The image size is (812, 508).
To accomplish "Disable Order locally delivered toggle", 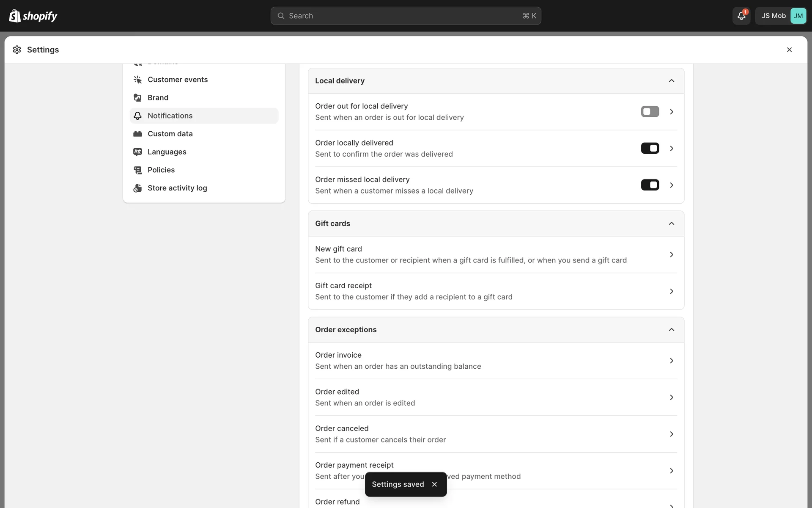I will pyautogui.click(x=650, y=149).
